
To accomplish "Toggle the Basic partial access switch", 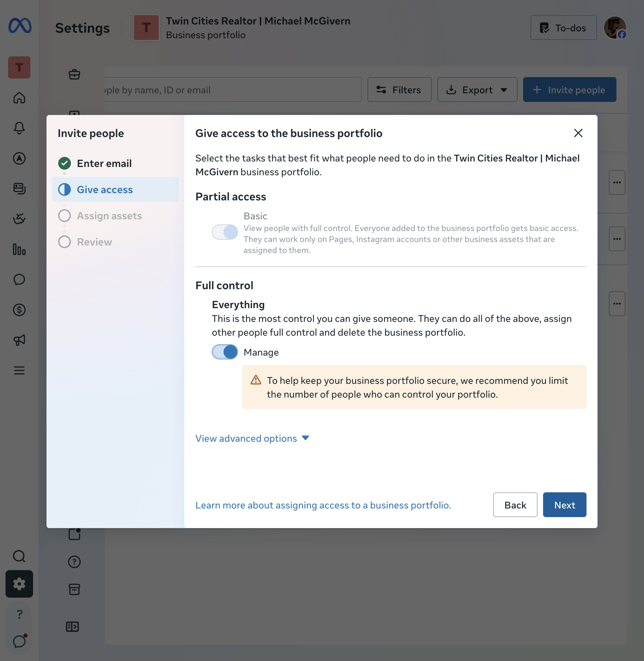I will pos(225,232).
